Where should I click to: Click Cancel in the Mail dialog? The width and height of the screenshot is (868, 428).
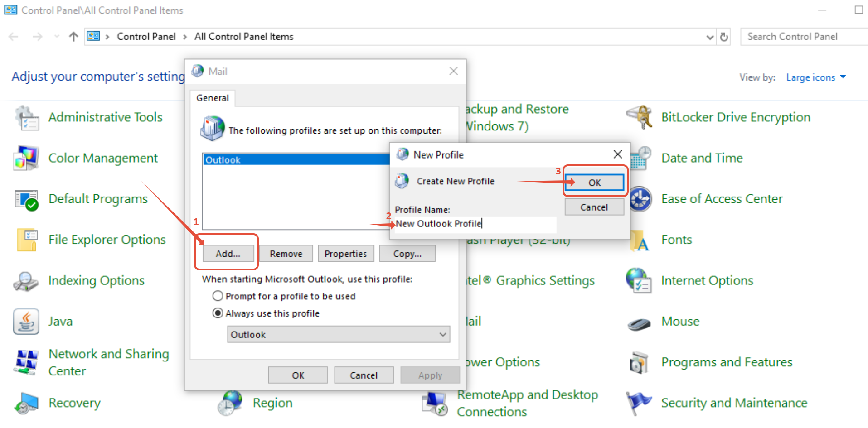tap(364, 375)
